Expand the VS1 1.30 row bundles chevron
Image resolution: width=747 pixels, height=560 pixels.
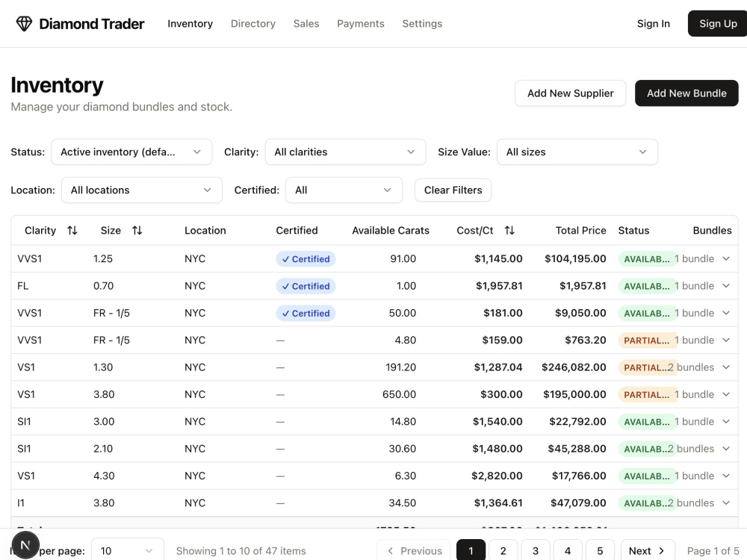[726, 367]
